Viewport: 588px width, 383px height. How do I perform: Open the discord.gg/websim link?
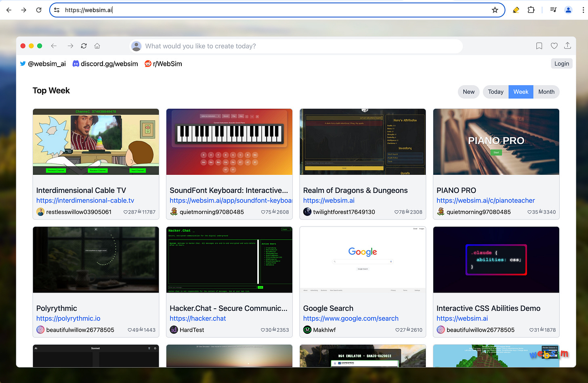105,64
